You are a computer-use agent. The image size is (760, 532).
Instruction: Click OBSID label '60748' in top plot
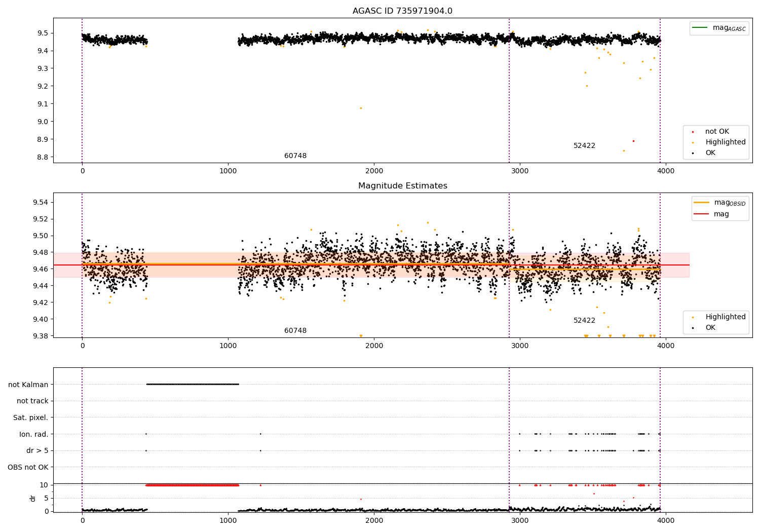(x=295, y=156)
